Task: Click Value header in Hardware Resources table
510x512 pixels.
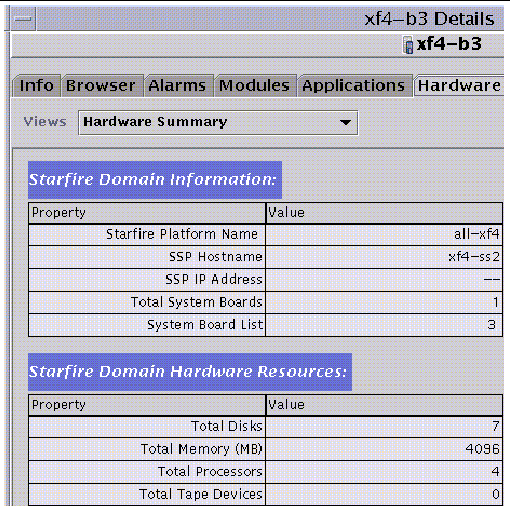Action: [384, 405]
